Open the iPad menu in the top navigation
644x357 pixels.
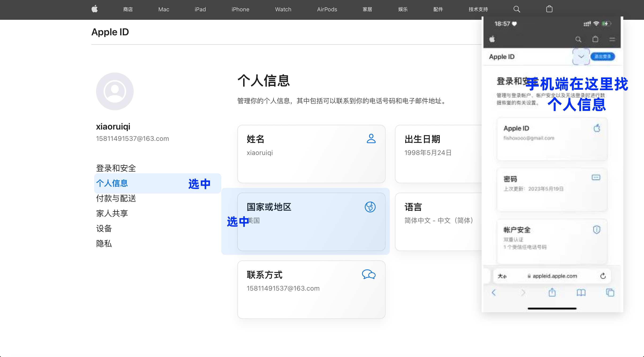[x=200, y=9]
